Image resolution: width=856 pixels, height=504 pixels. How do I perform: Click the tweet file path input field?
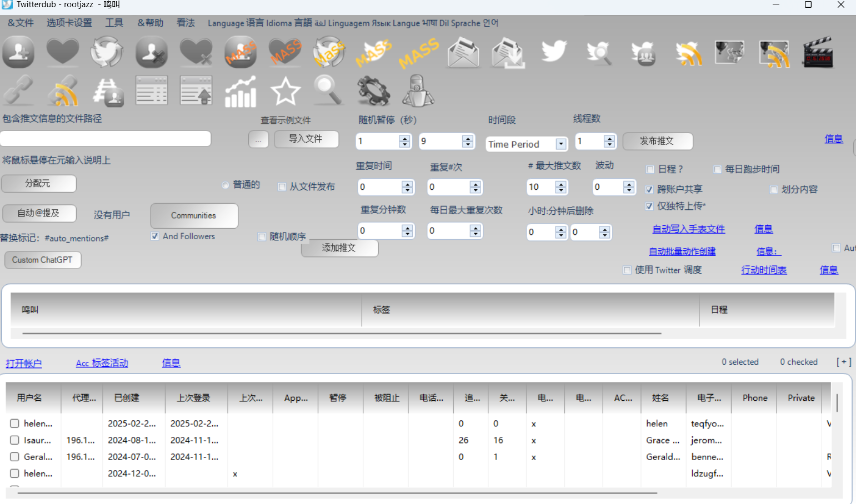106,139
